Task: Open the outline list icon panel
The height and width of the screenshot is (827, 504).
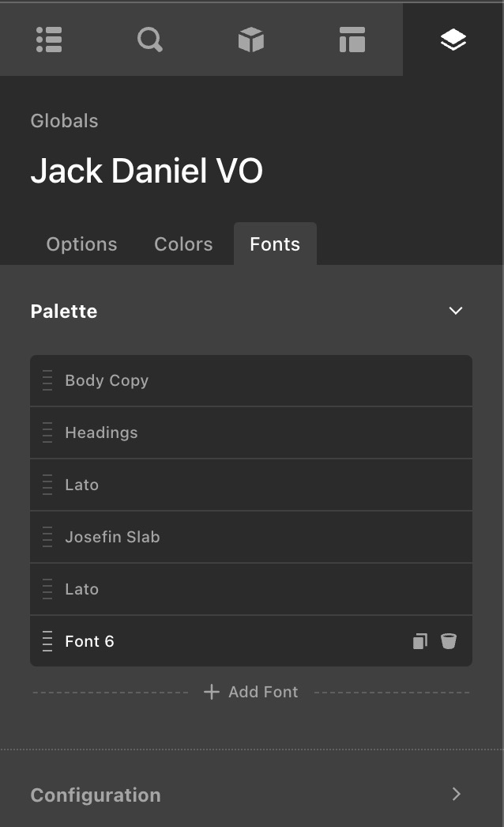Action: click(49, 40)
